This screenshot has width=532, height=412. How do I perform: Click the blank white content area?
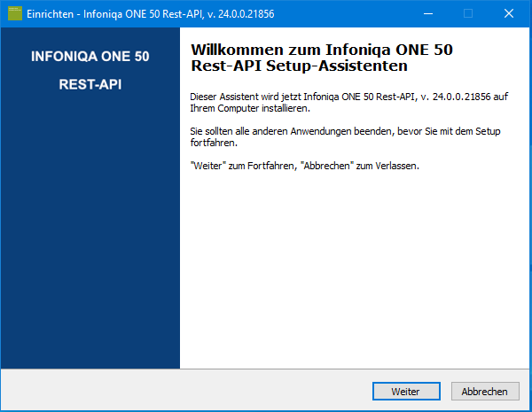tap(354, 268)
